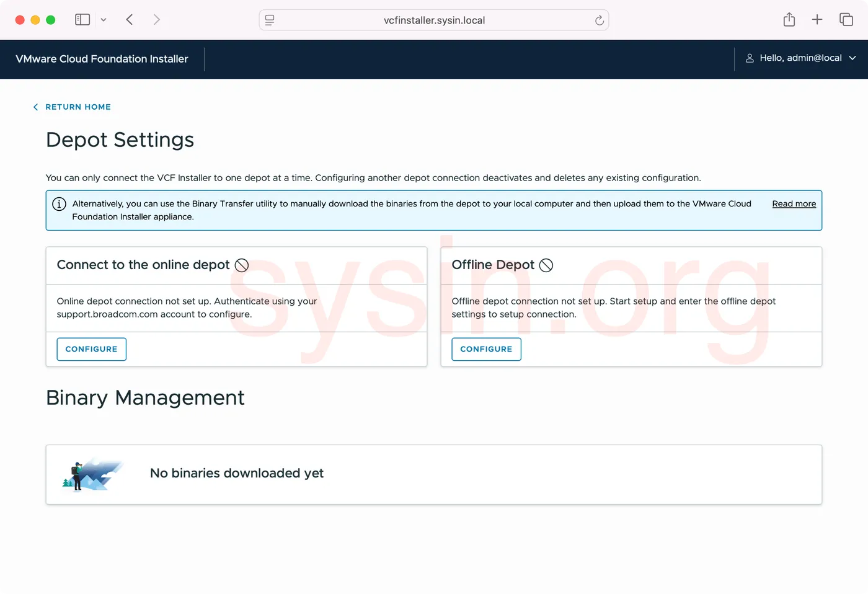
Task: Click CONFIGURE for the Offline Depot
Action: pyautogui.click(x=486, y=349)
